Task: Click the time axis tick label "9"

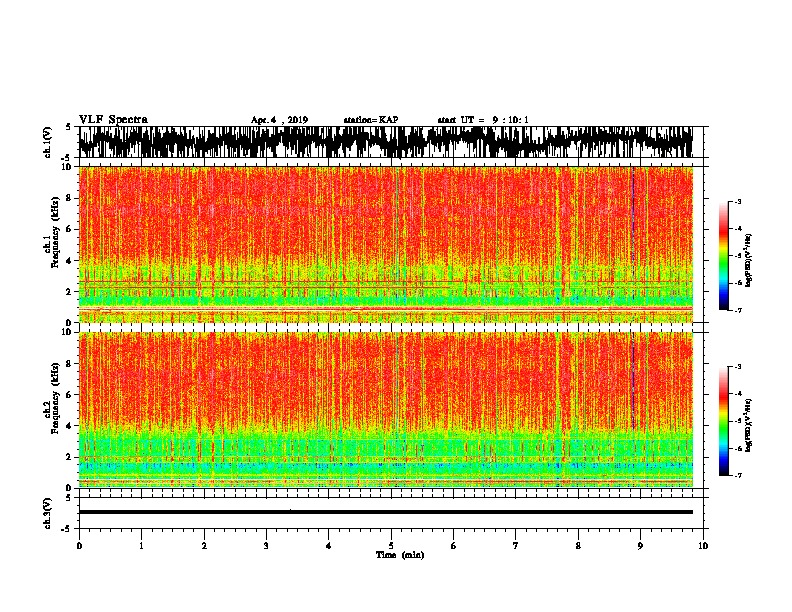Action: point(640,546)
